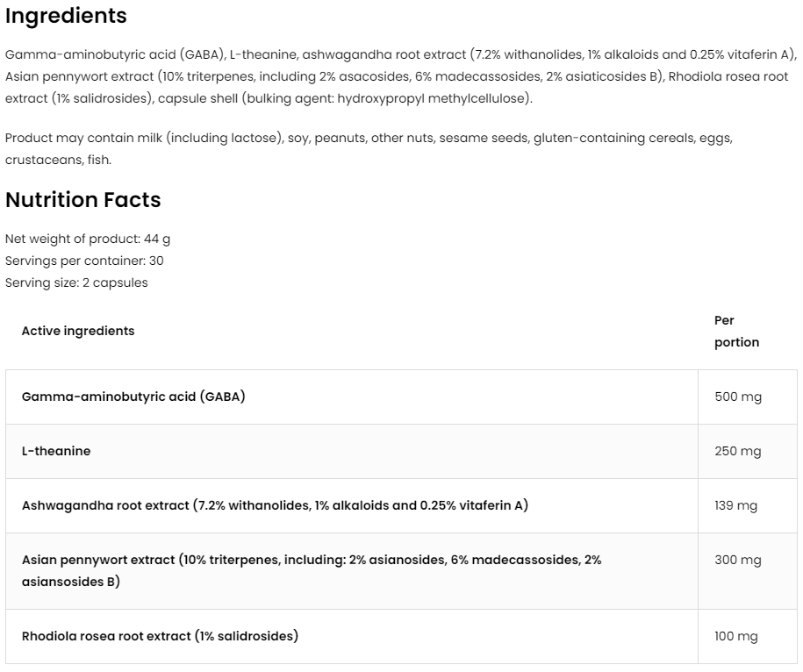This screenshot has width=803, height=672.
Task: Click the 'Active ingredients' column header
Action: (78, 331)
